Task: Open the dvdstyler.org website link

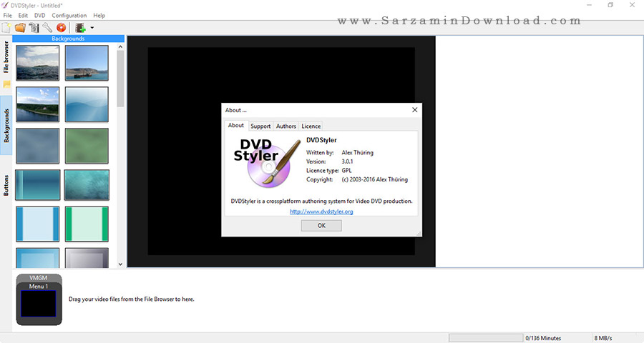Action: point(321,212)
